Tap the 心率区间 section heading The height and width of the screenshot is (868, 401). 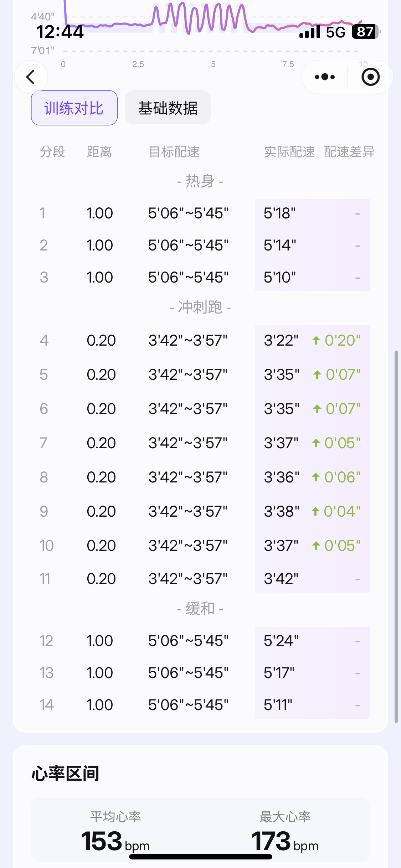(x=66, y=774)
